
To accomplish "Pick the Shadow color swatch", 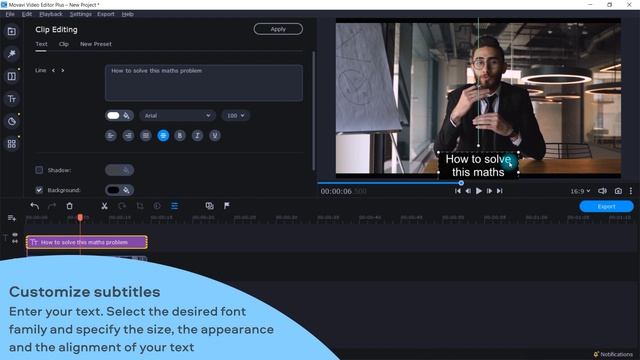I will coord(119,170).
